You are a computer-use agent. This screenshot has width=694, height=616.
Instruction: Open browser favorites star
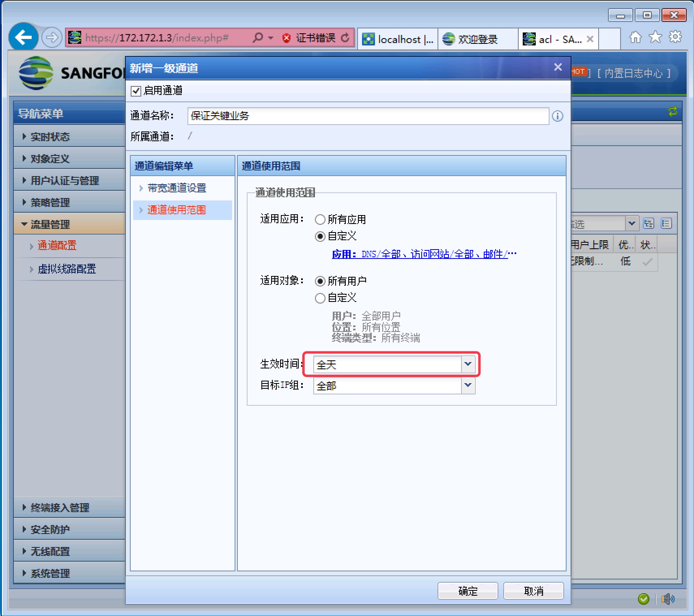655,37
